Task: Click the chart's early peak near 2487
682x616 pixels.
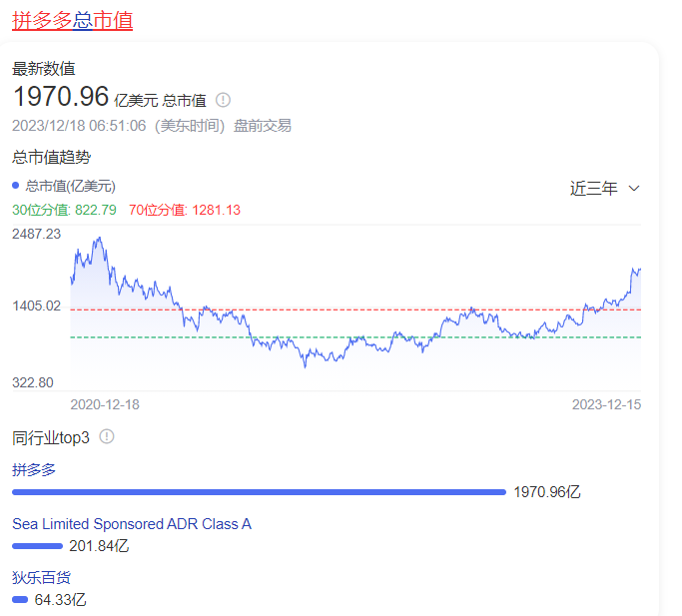Action: 100,238
